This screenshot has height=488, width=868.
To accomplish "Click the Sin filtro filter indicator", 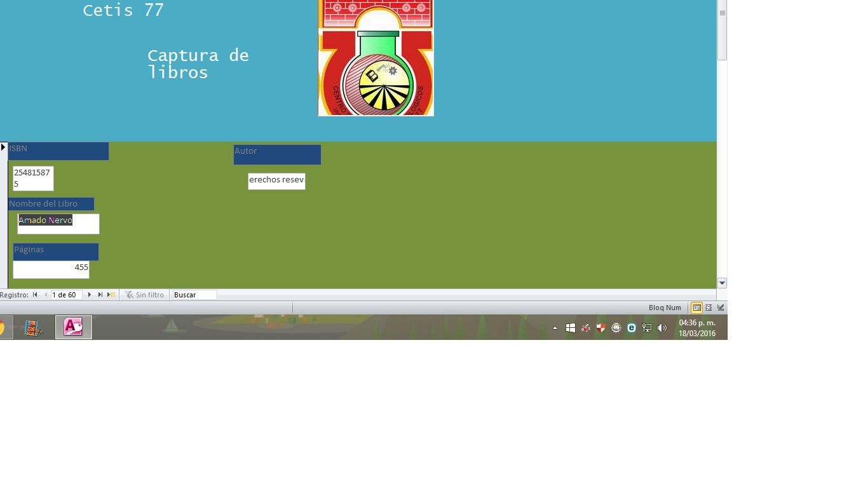I will tap(144, 295).
